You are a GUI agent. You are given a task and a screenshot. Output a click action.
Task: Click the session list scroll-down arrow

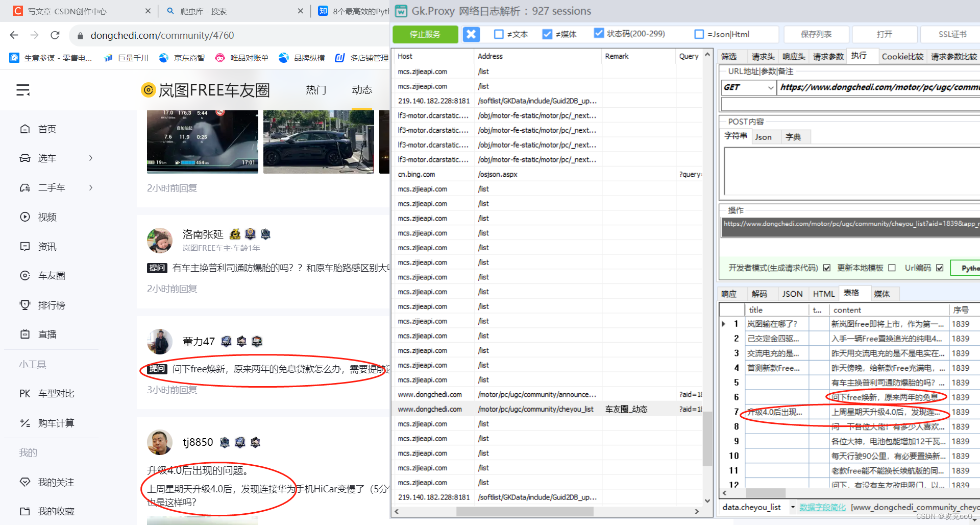(x=707, y=500)
